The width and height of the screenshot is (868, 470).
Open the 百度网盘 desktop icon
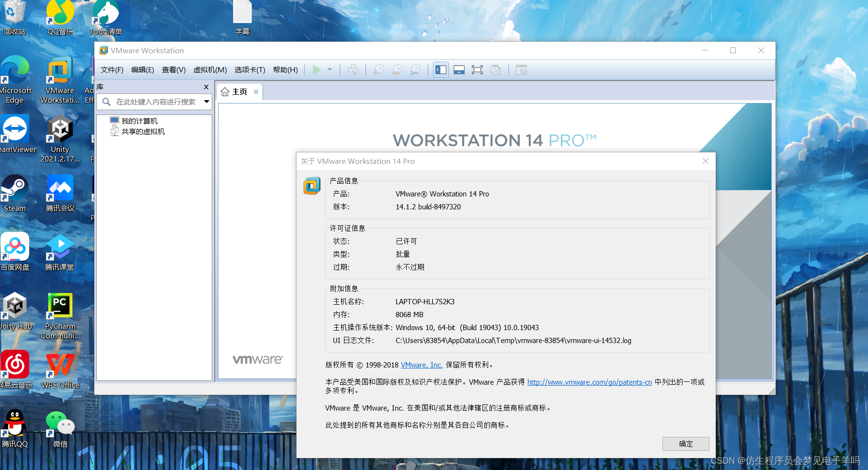point(15,252)
